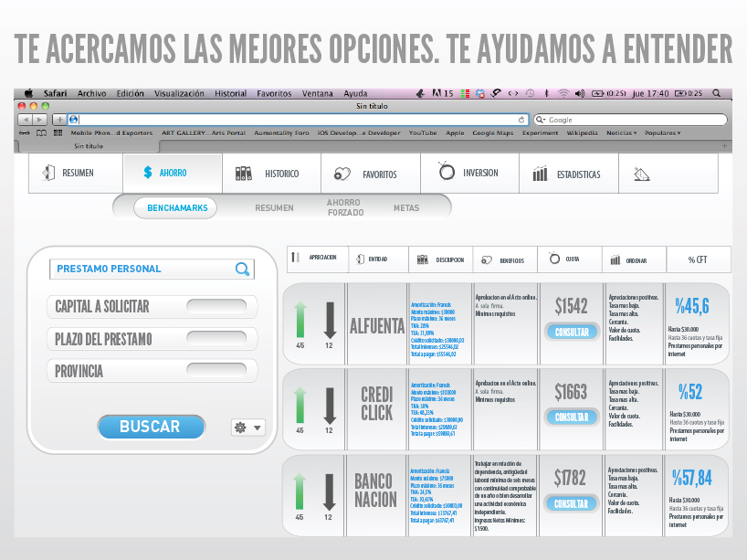Open the Estadisticas main tab
Screen dimensions: 747x560
click(x=569, y=173)
